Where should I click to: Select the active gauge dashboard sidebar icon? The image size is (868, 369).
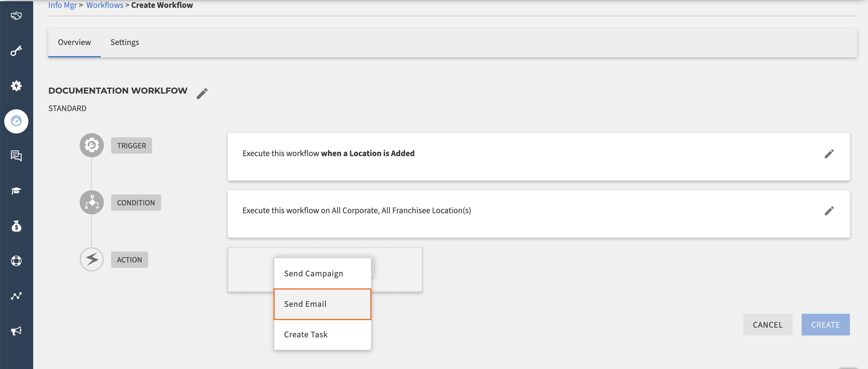coord(16,121)
